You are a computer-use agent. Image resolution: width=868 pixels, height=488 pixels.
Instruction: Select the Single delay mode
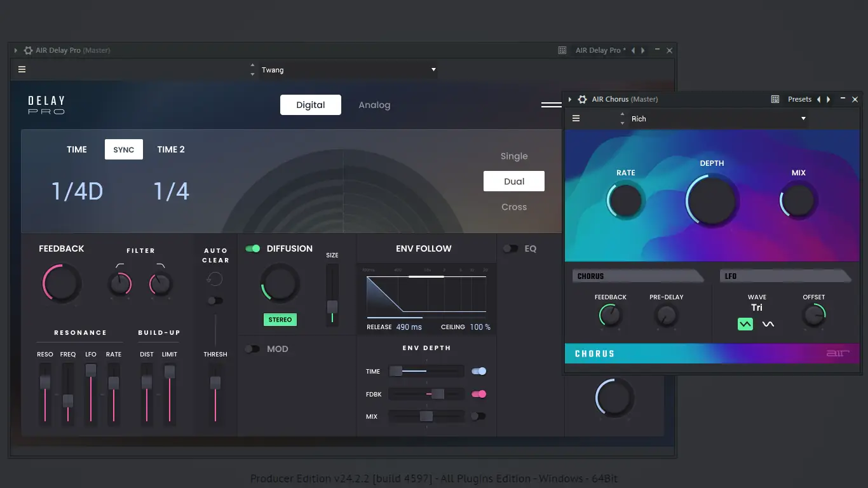514,156
